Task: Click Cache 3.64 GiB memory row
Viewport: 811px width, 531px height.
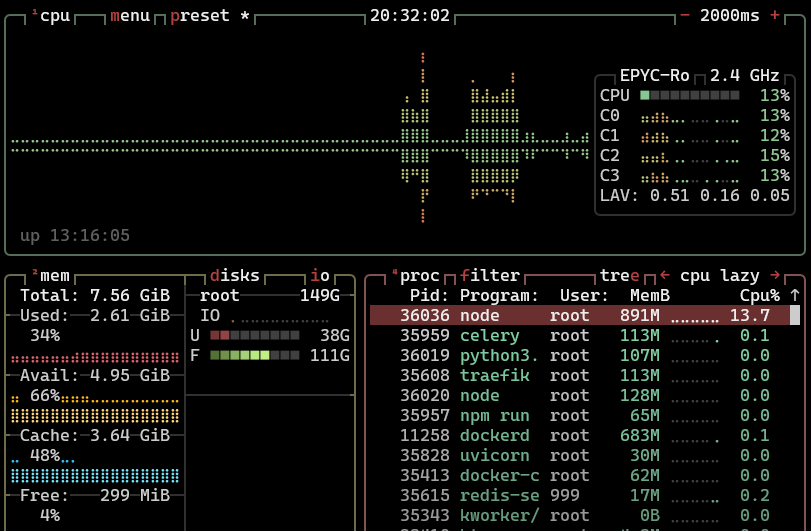Action: coord(95,435)
